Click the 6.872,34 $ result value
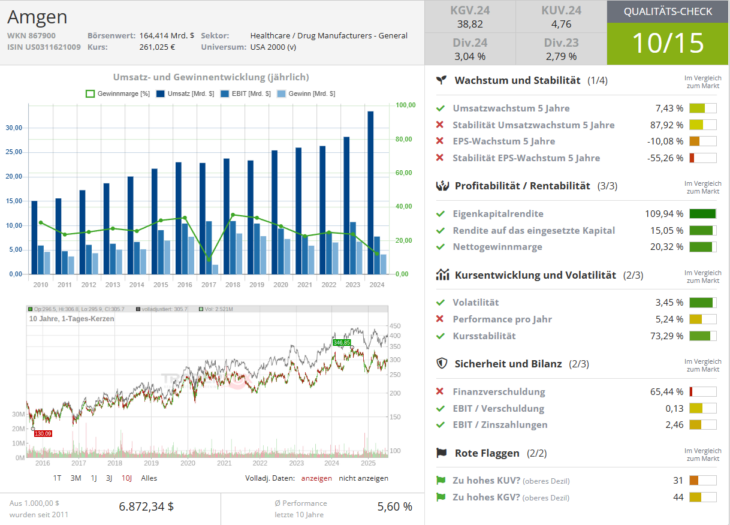Viewport: 730px width, 525px height. 146,506
